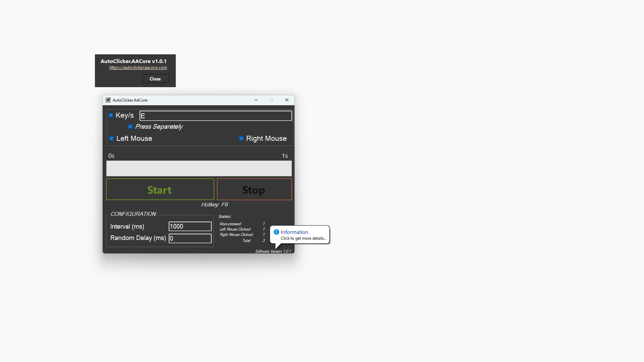Click the Hotkey: F6 label

214,204
